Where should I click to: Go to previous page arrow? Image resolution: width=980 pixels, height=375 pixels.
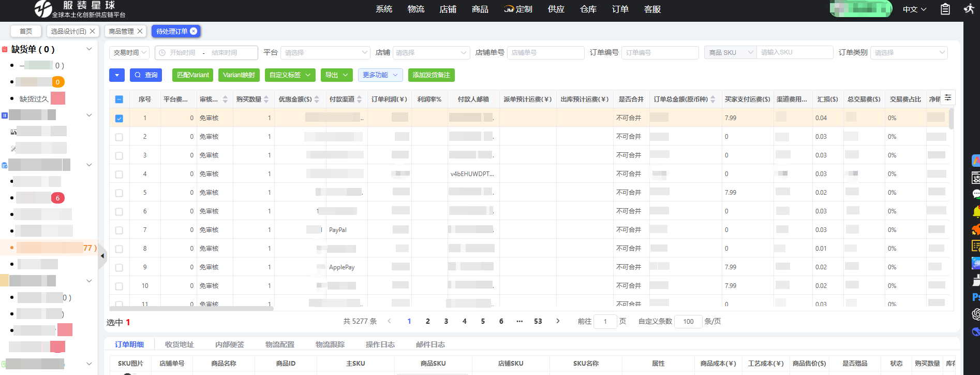(x=390, y=321)
